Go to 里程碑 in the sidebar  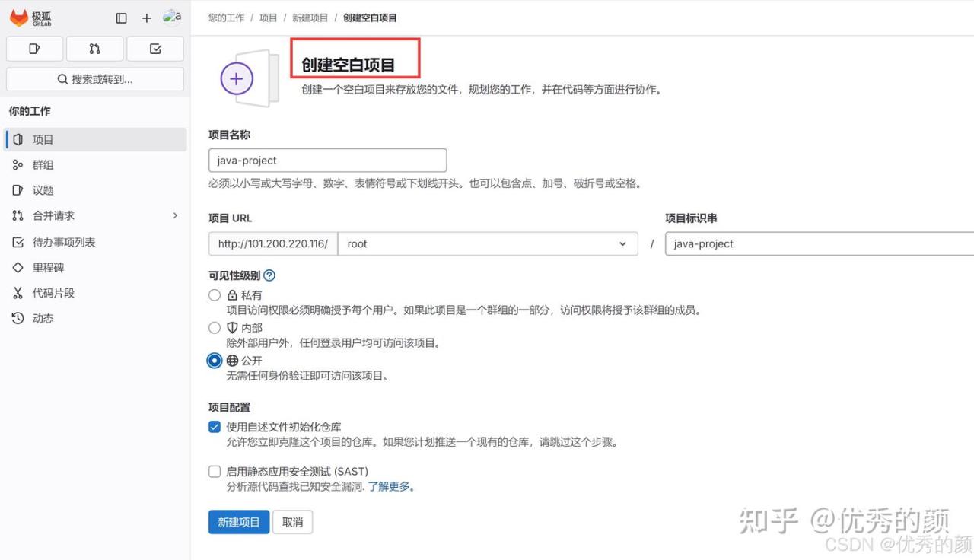tap(48, 268)
